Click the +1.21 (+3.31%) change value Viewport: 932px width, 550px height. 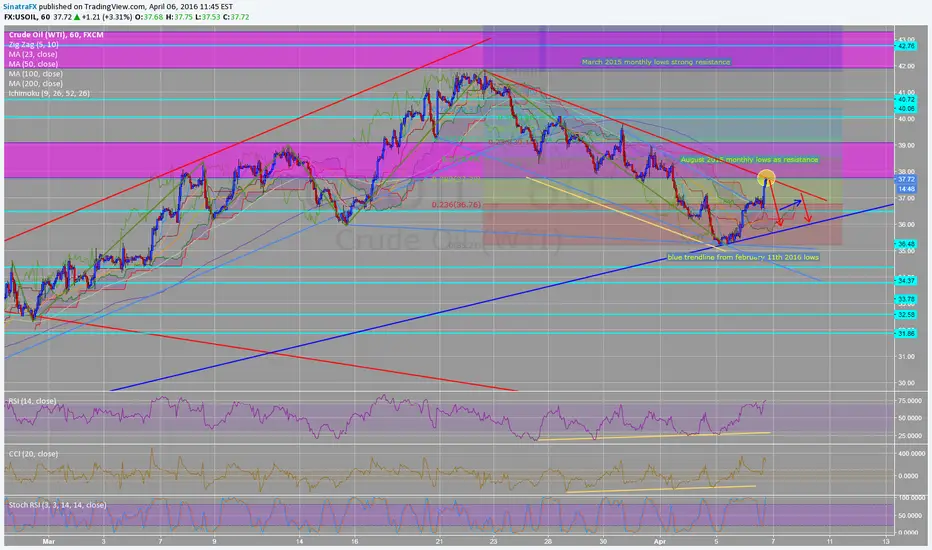[x=106, y=17]
